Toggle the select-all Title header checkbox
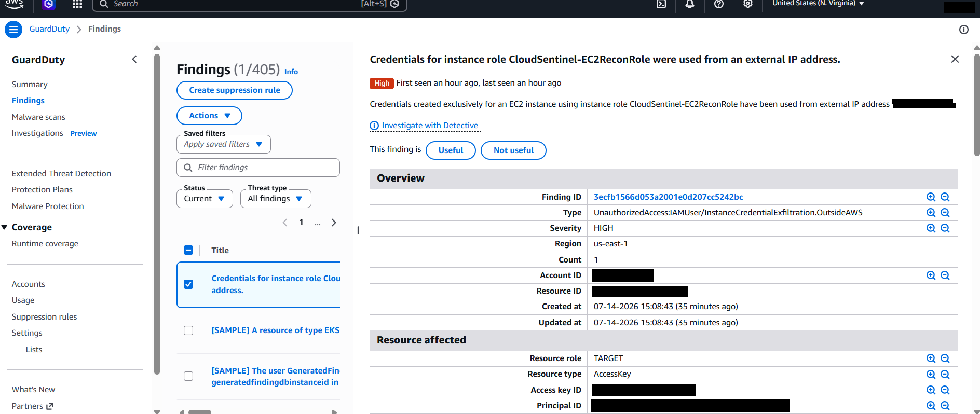The width and height of the screenshot is (980, 414). click(x=188, y=250)
